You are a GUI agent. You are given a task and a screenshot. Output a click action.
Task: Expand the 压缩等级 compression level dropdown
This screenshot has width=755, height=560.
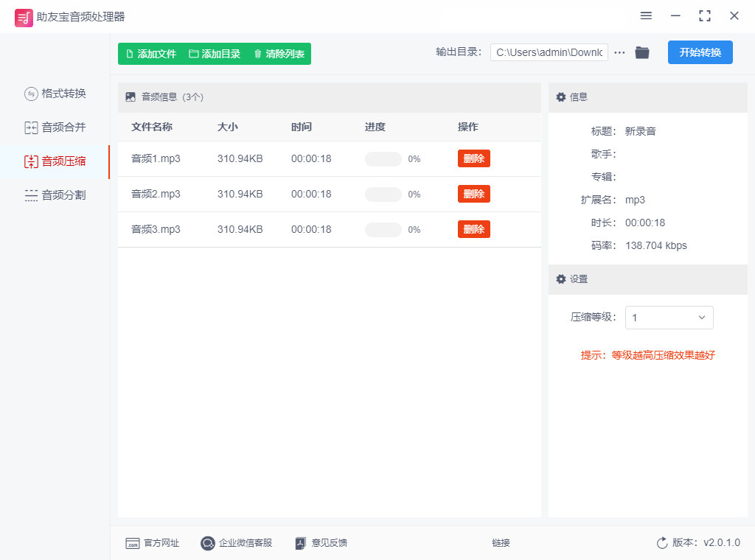point(669,318)
